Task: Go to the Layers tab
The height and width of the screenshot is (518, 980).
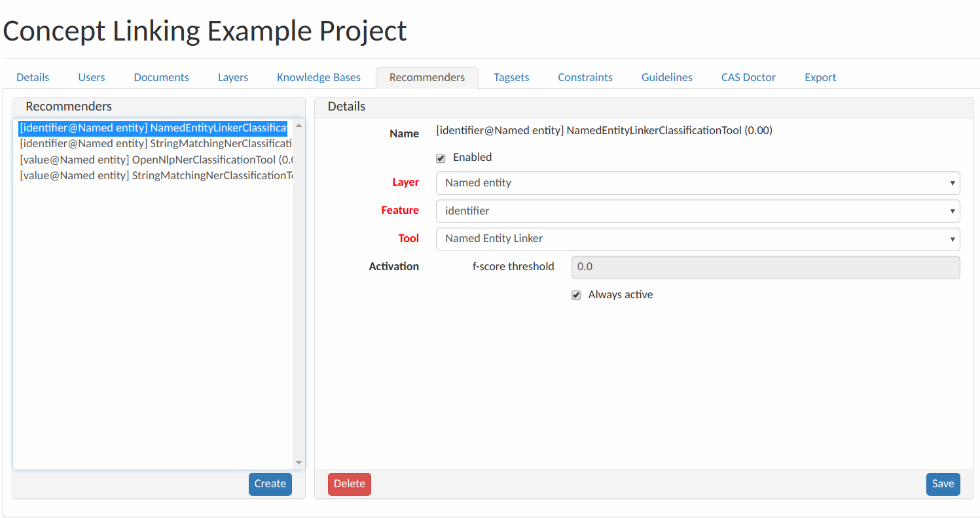Action: pos(233,77)
